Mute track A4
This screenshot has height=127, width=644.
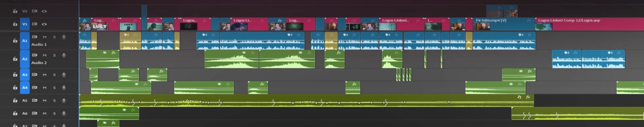tap(44, 88)
